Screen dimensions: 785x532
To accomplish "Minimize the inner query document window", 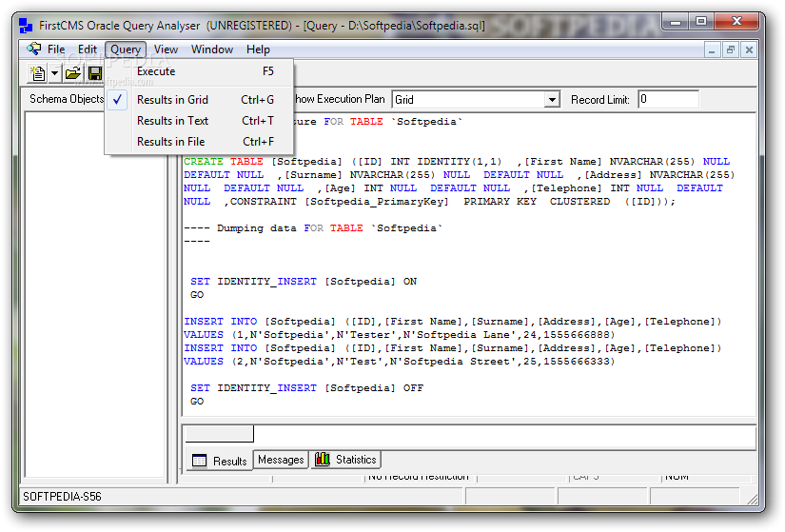I will [712, 49].
